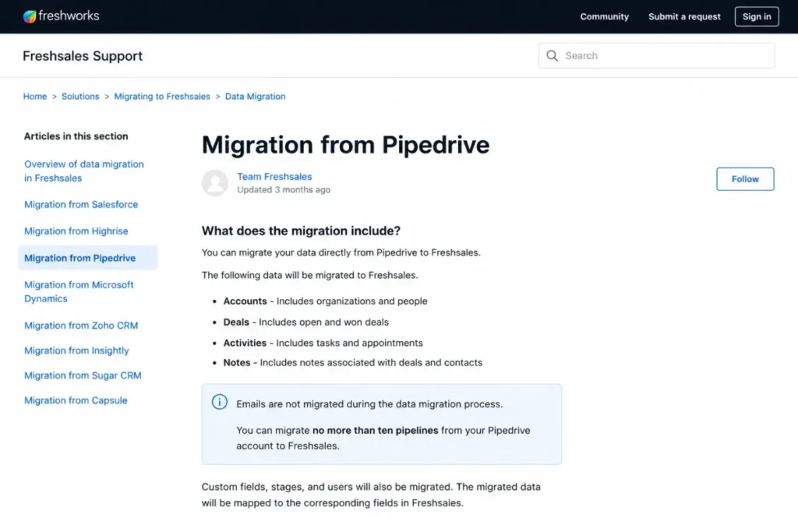This screenshot has height=532, width=798.
Task: Click 'The following data will be migrated' sentence
Action: 309,275
